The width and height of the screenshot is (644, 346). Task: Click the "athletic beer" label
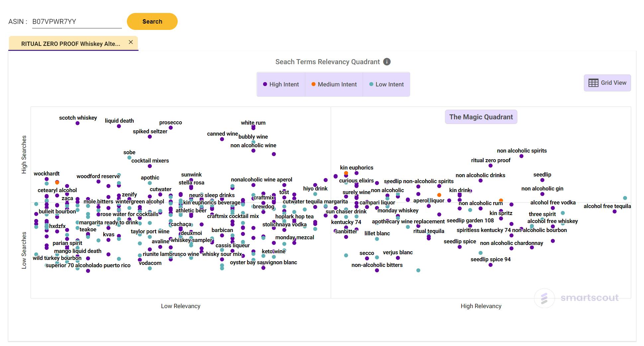click(191, 210)
